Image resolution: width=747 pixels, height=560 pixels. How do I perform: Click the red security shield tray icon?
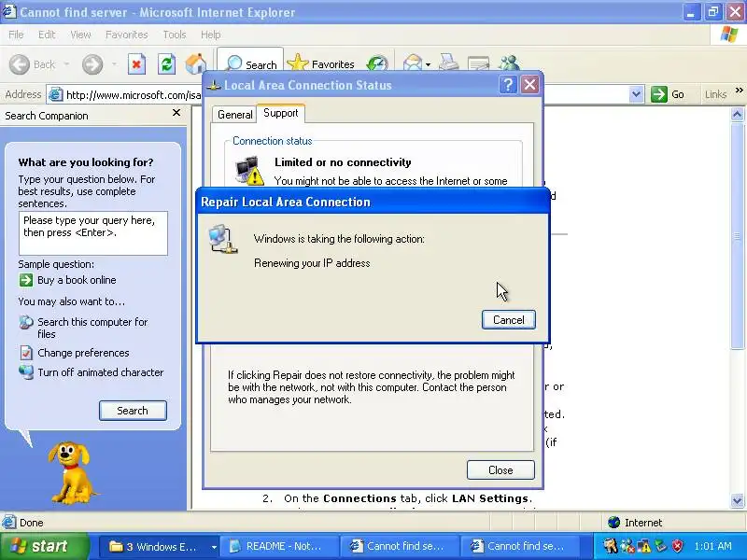coord(677,546)
